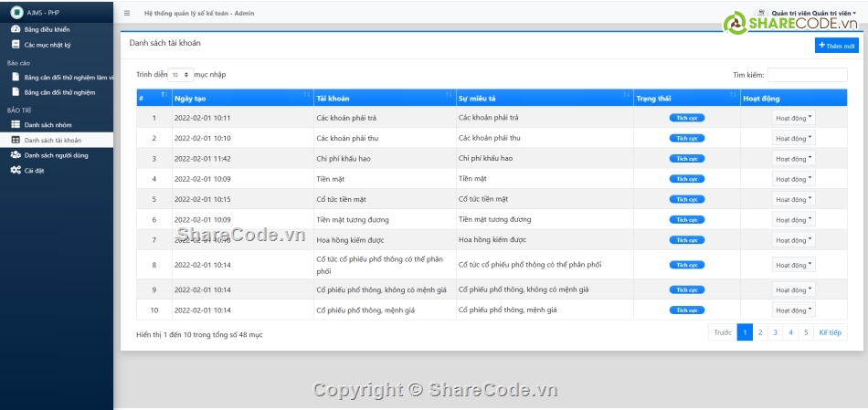Click the Bảng điều khiển dashboard icon
This screenshot has width=868, height=410.
(16, 29)
